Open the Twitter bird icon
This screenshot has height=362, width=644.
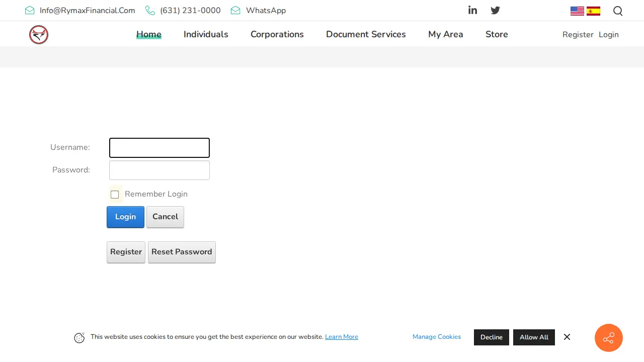496,10
